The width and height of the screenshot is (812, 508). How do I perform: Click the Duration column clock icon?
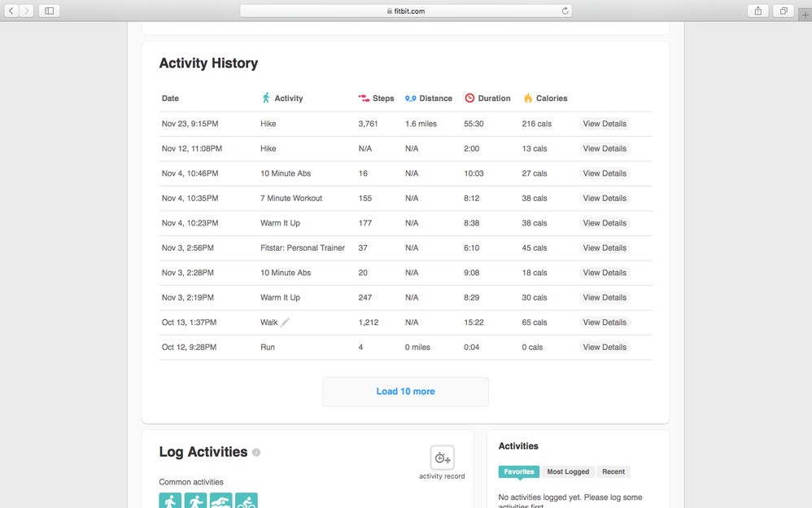pyautogui.click(x=469, y=98)
